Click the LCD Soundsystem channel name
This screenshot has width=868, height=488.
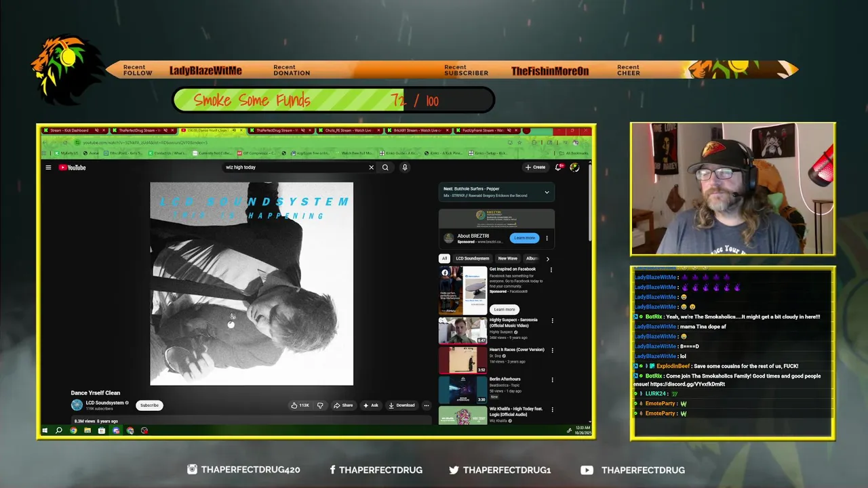click(105, 403)
